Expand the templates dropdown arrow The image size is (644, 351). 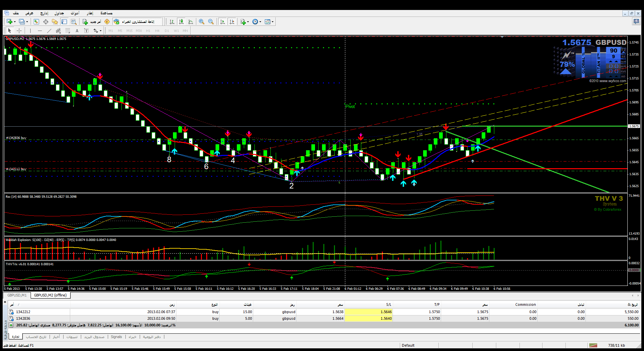272,22
